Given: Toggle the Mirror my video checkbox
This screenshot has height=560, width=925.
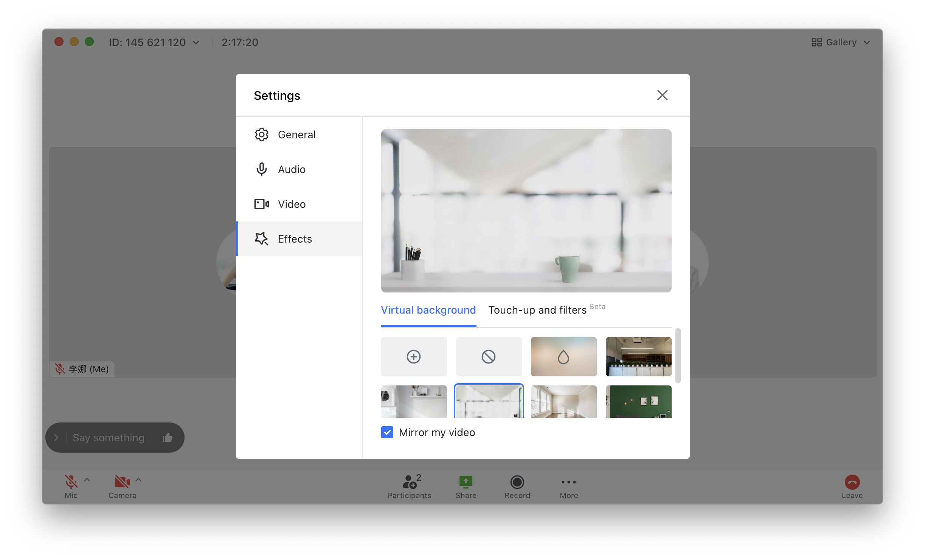Looking at the screenshot, I should click(387, 432).
